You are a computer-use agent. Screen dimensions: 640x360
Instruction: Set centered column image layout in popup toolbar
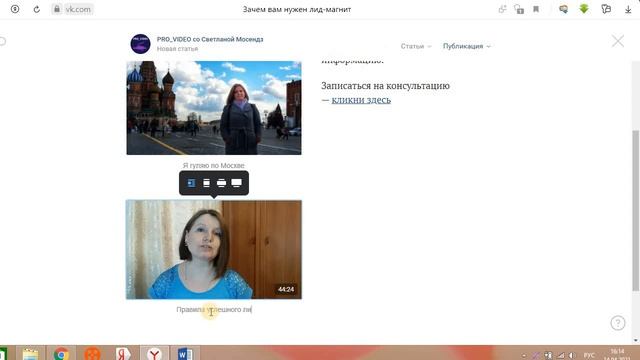207,183
